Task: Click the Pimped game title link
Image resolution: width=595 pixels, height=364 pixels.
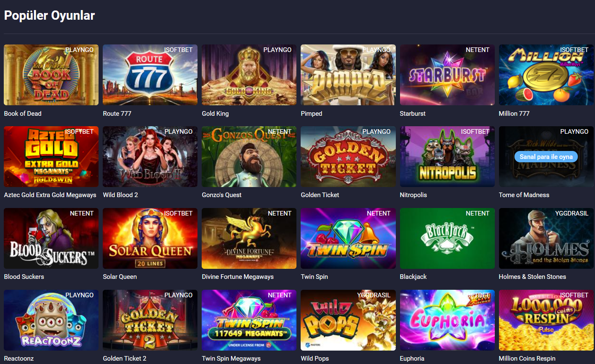Action: click(x=312, y=113)
